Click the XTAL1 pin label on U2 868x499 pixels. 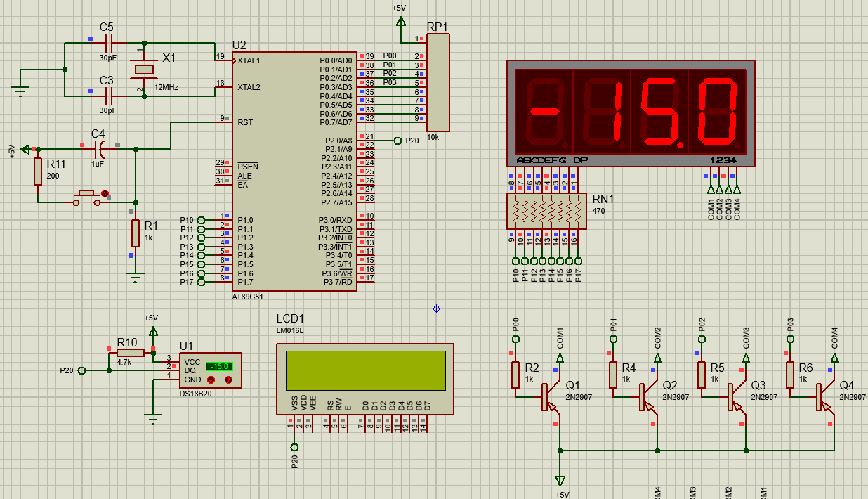[x=249, y=60]
